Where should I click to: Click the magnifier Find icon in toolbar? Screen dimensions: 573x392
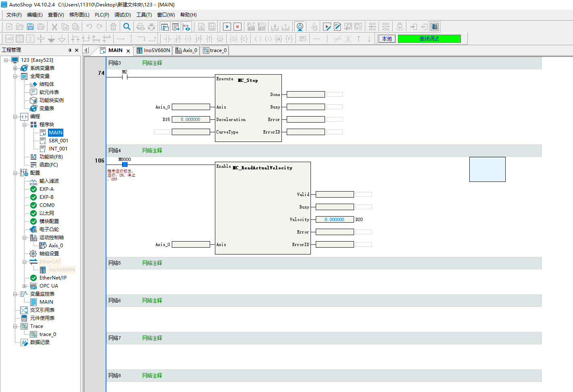coord(127,27)
